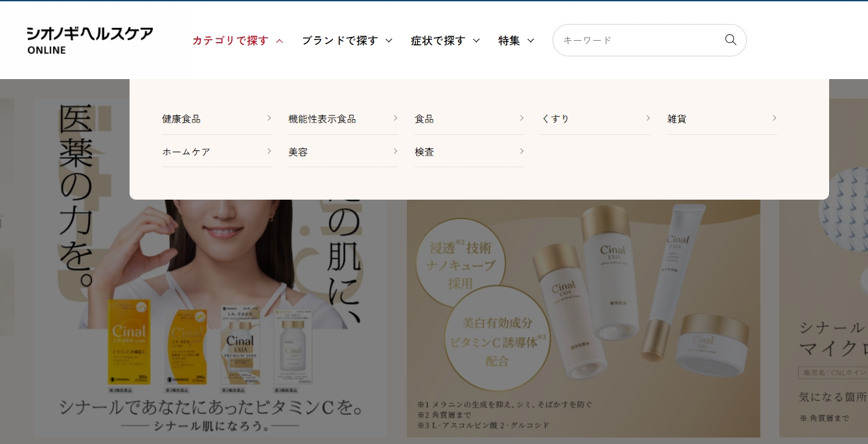This screenshot has width=868, height=444.
Task: Select the 健康食品 category
Action: pyautogui.click(x=217, y=119)
